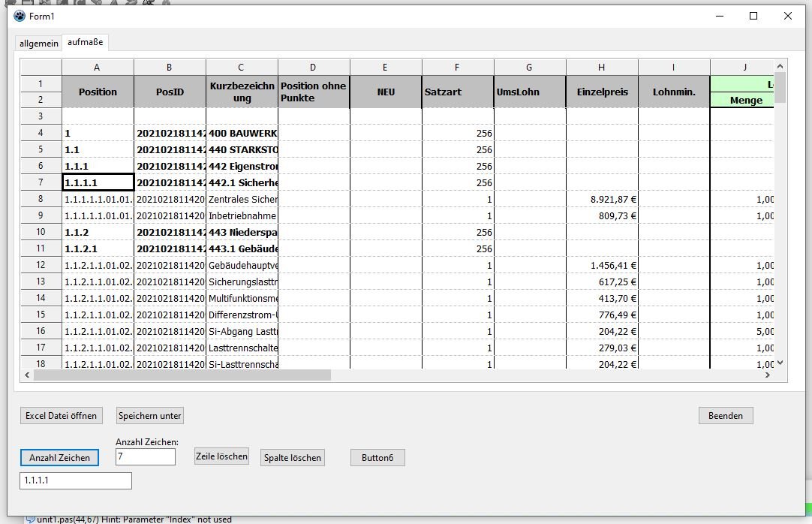The width and height of the screenshot is (812, 524).
Task: Select price cell 1.456,41 €
Action: [x=602, y=266]
